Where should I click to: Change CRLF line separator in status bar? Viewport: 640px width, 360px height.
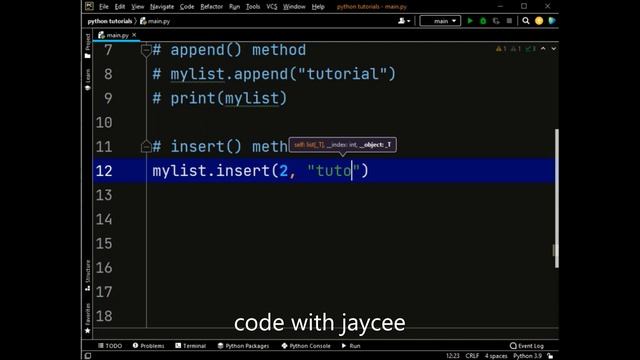pyautogui.click(x=472, y=356)
